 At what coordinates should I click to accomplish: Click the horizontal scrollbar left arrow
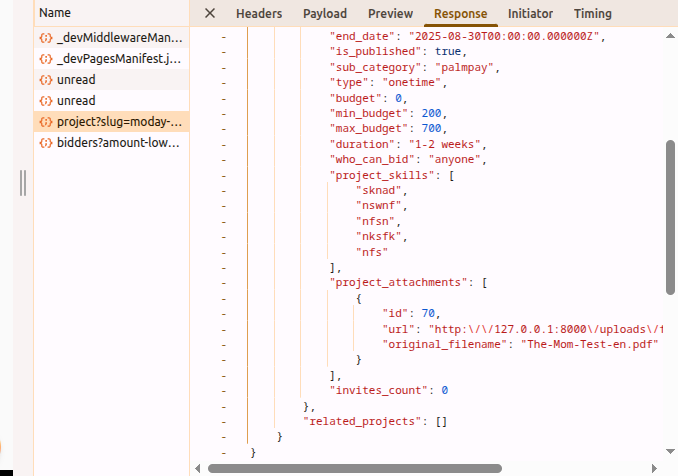pyautogui.click(x=198, y=467)
